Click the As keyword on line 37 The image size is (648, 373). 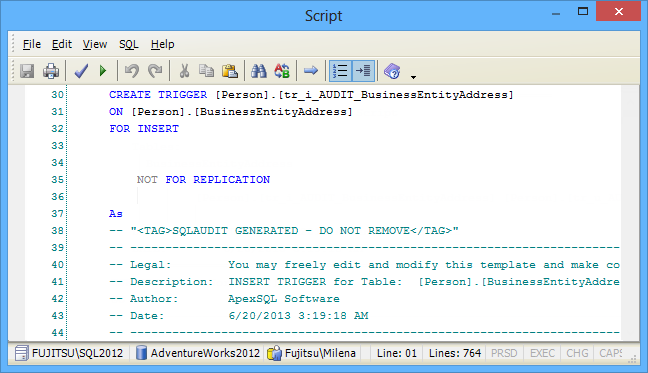tap(116, 214)
